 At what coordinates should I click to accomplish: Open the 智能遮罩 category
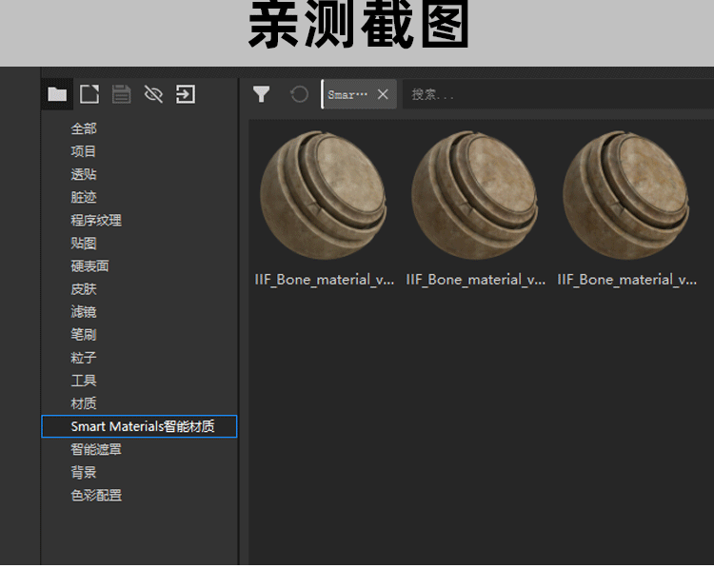96,449
